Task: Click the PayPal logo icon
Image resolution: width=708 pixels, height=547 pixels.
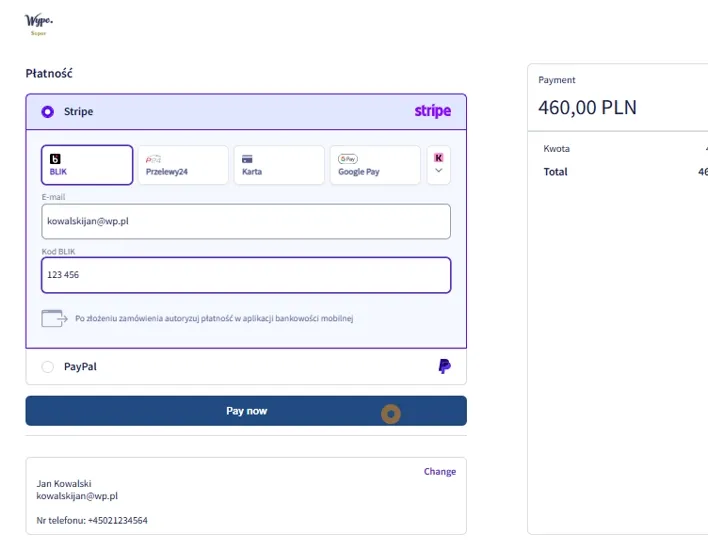Action: click(444, 367)
